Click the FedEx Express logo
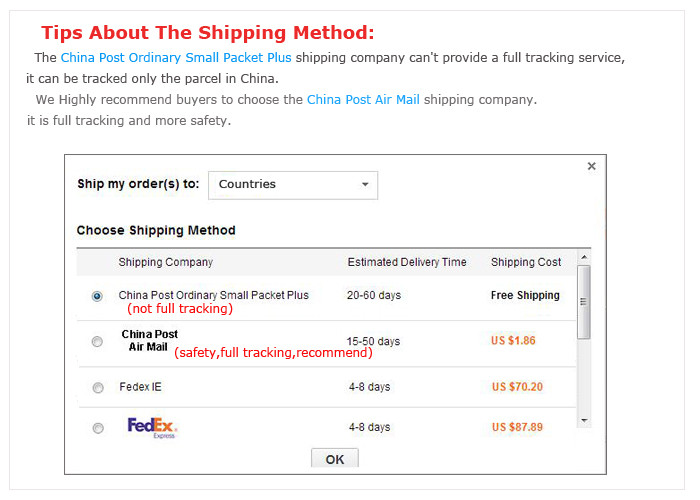 152,428
